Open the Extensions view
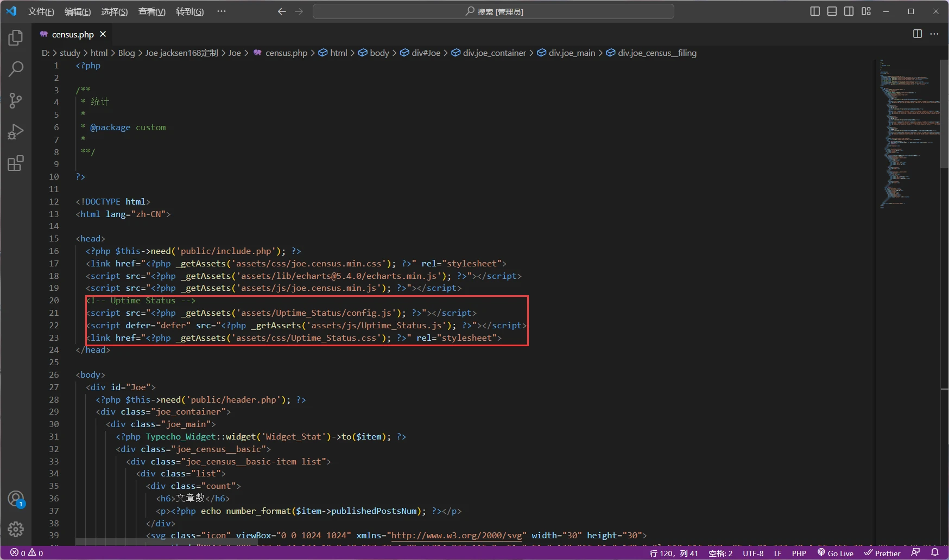Image resolution: width=949 pixels, height=560 pixels. tap(16, 163)
